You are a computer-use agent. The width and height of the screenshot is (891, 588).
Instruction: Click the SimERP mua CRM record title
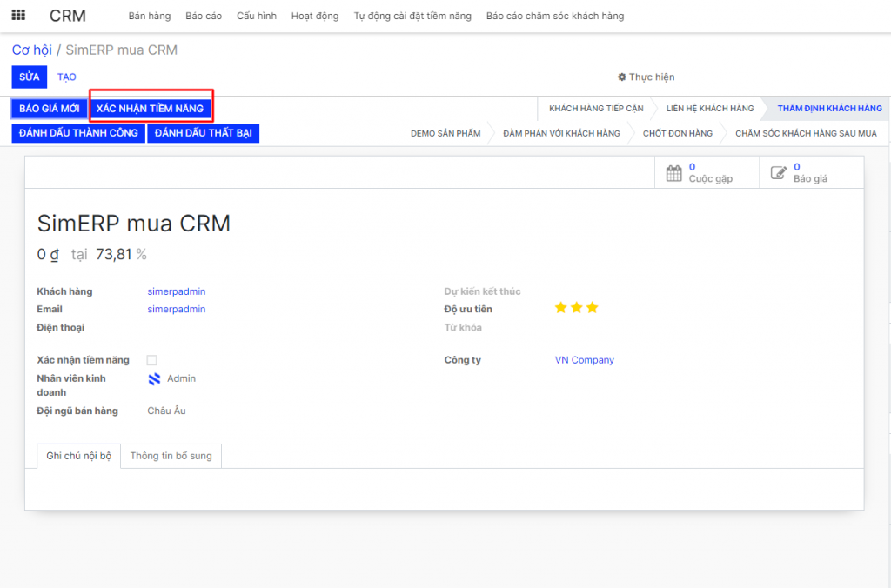pos(133,224)
